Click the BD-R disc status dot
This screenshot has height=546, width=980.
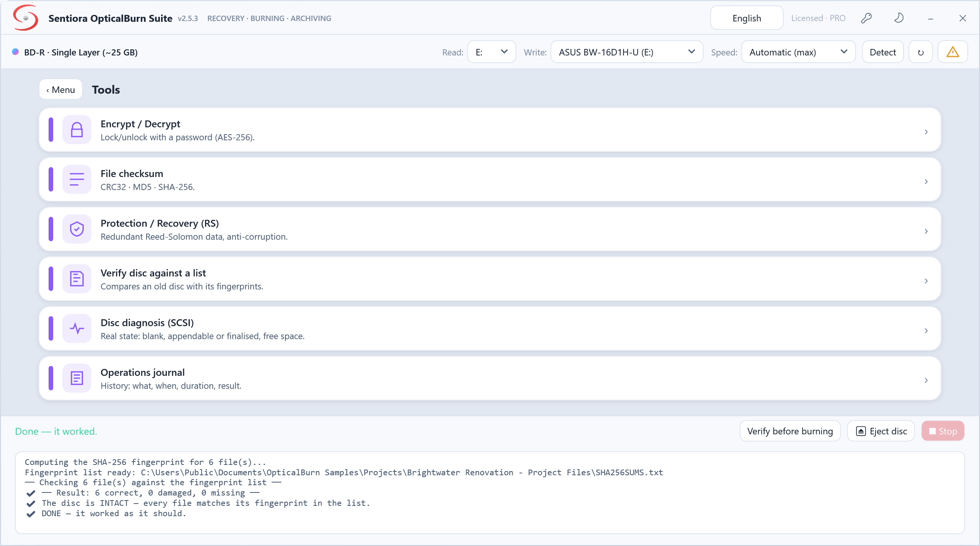[x=15, y=52]
